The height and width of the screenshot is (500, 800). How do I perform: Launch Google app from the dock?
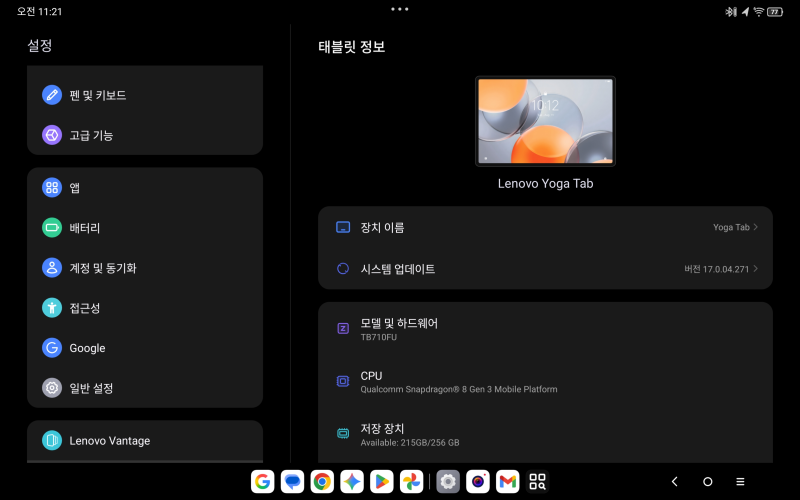[262, 481]
